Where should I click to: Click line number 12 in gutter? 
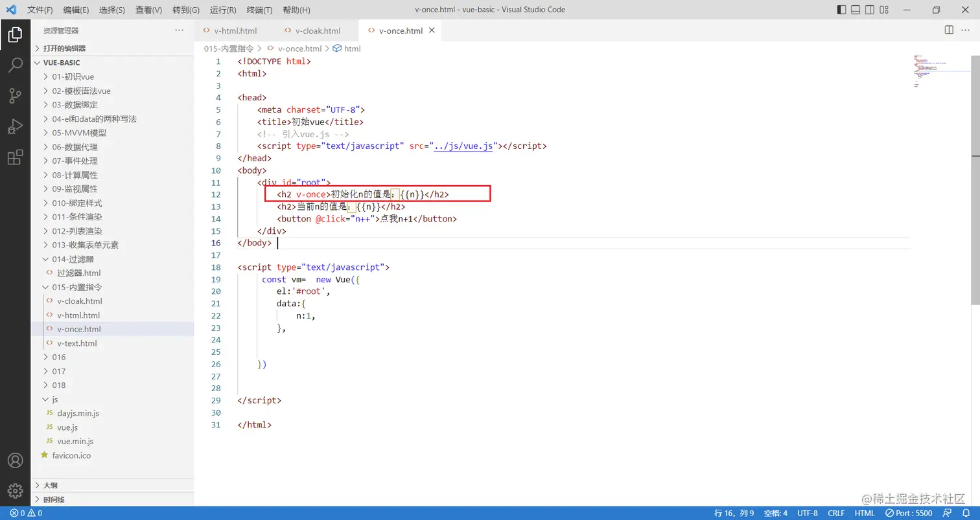point(216,195)
